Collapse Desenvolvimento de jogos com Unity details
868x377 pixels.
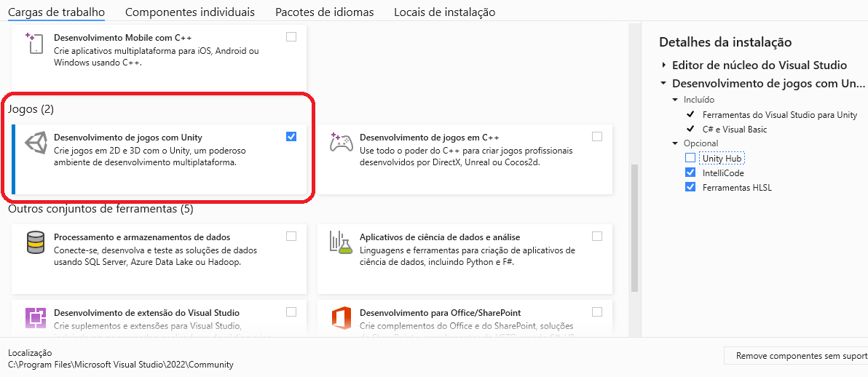663,84
